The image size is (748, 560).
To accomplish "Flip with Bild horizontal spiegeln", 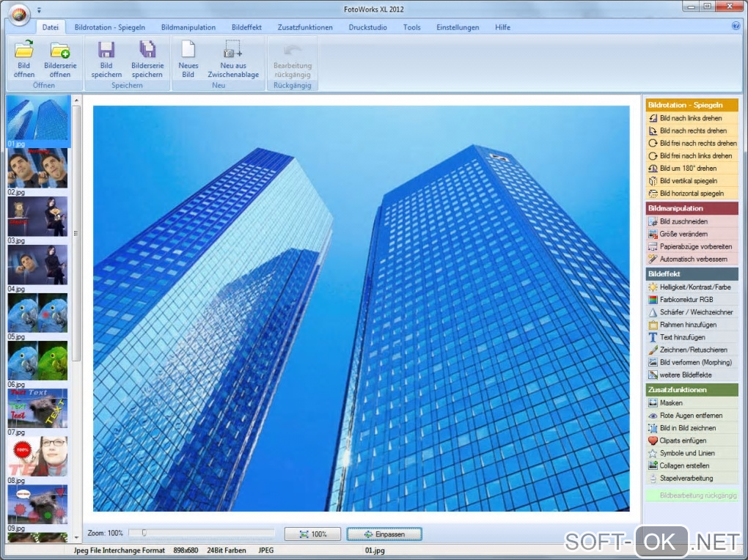I will pyautogui.click(x=692, y=194).
